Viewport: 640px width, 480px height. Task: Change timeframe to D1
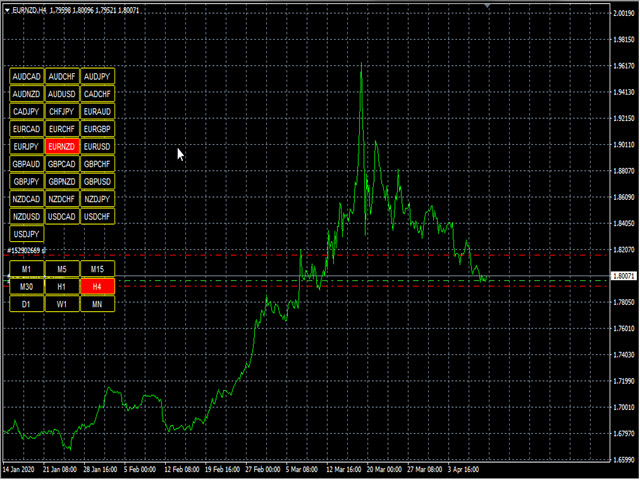pos(26,304)
